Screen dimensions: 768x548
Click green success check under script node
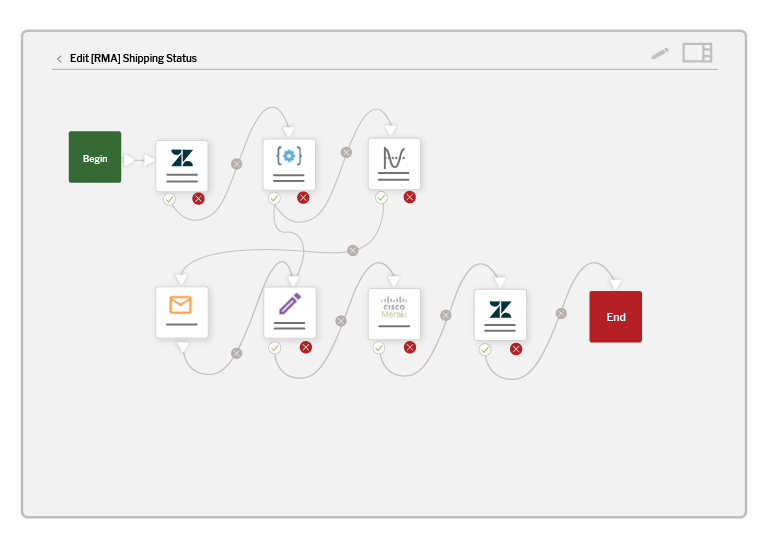pyautogui.click(x=274, y=198)
